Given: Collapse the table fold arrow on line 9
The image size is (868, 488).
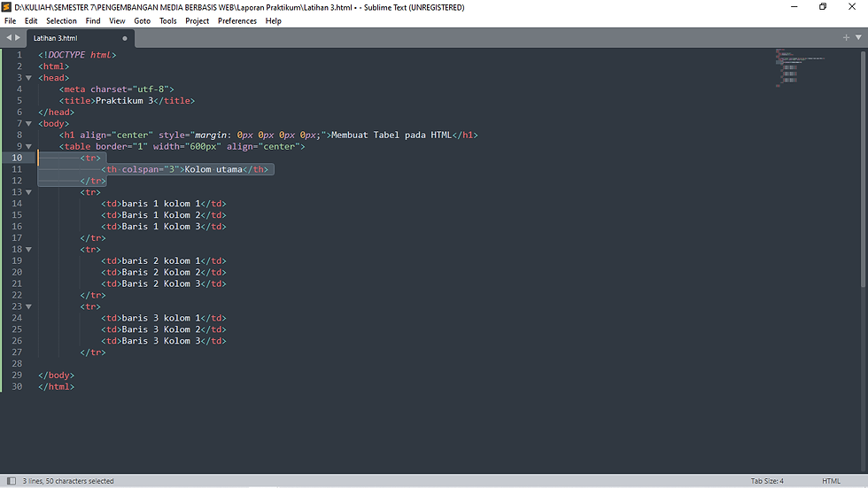Looking at the screenshot, I should point(28,147).
